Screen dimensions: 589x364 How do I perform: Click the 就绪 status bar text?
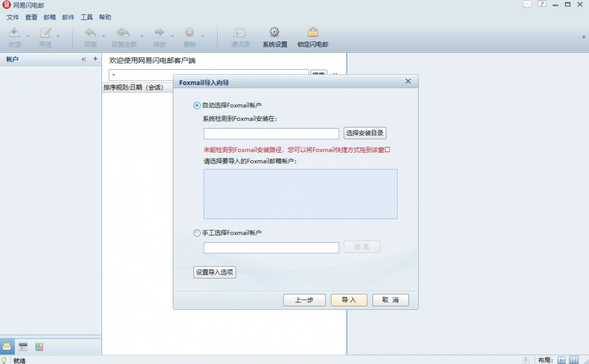click(x=20, y=361)
